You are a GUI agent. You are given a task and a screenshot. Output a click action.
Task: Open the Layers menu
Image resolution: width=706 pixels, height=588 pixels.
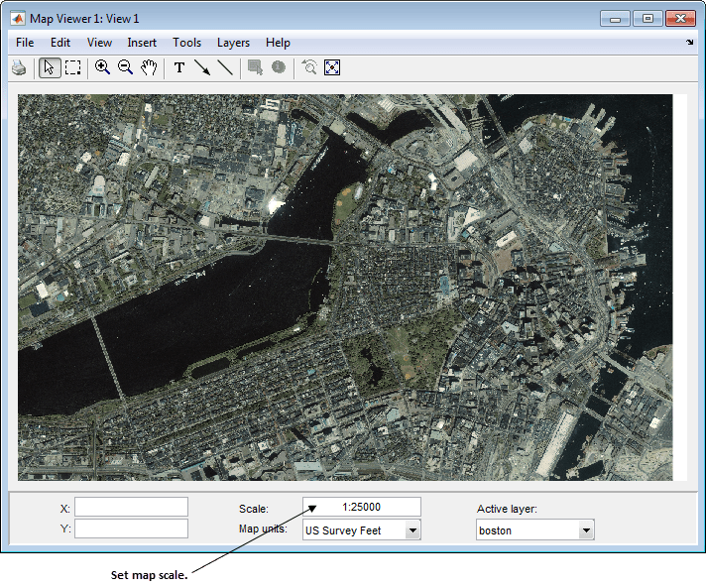tap(233, 43)
